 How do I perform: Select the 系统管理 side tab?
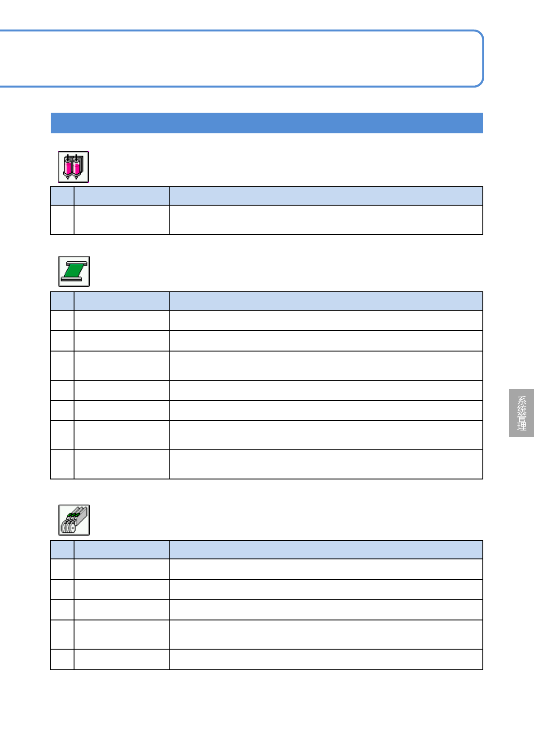point(521,413)
